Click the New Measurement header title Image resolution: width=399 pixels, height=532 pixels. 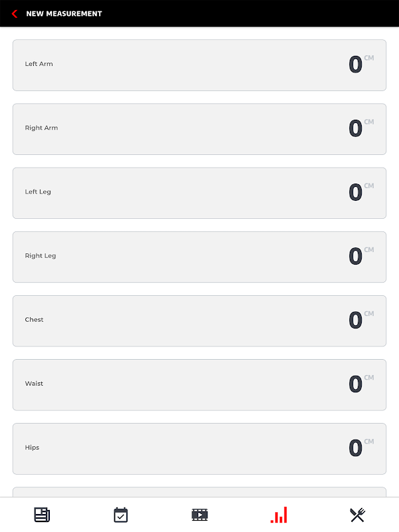[x=64, y=13]
